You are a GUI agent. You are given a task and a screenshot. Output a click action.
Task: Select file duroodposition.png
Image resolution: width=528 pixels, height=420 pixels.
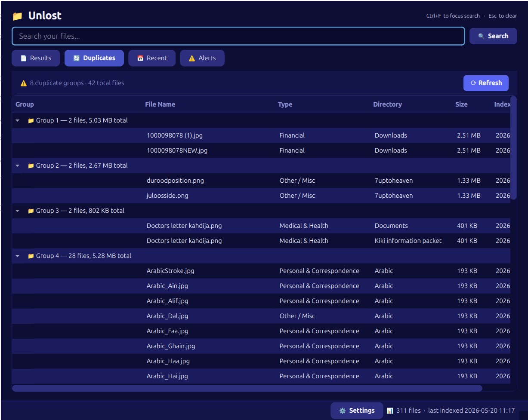[x=175, y=181]
